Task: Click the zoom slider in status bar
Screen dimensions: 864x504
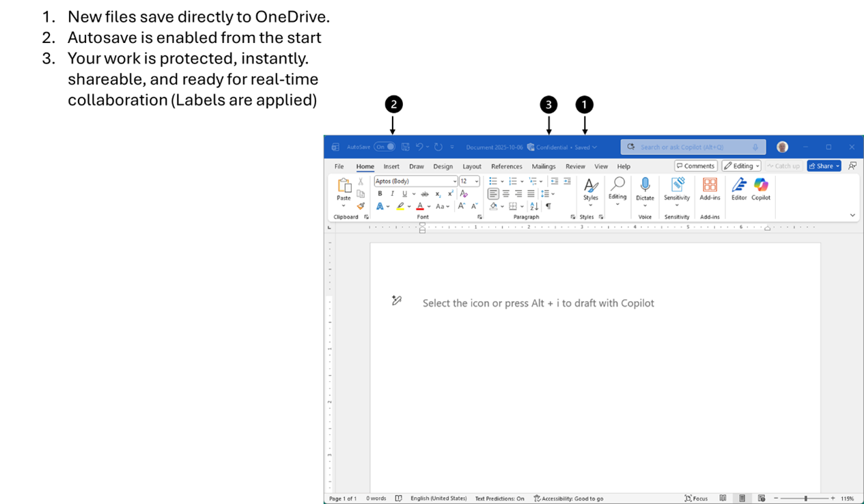Action: point(805,499)
